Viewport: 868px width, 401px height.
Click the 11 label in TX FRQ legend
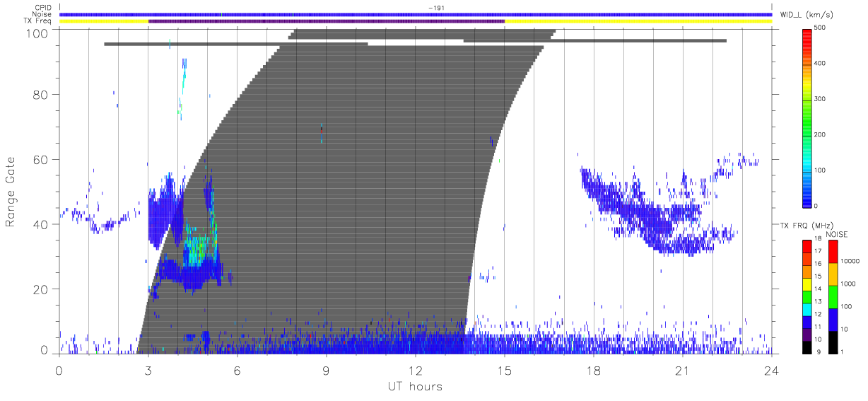point(819,327)
